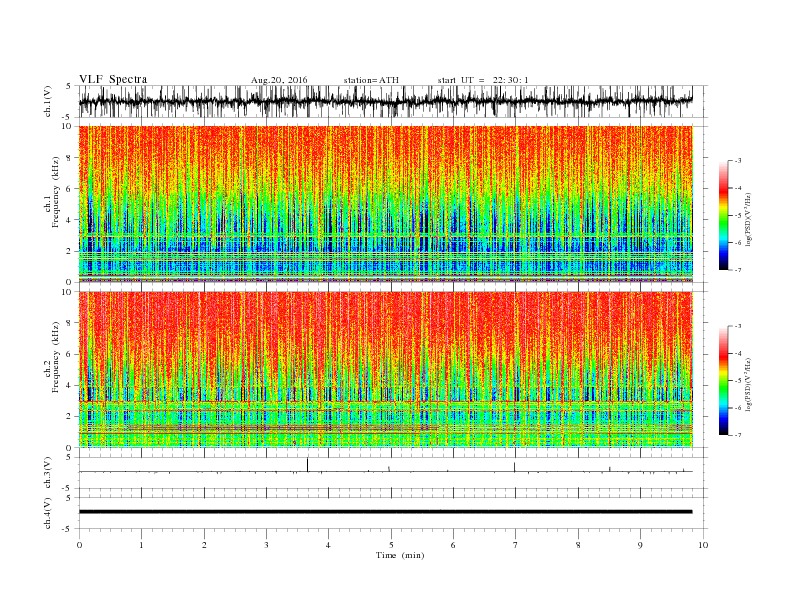Click ch.1 frequency tick label '6'
792x612 pixels.
69,189
